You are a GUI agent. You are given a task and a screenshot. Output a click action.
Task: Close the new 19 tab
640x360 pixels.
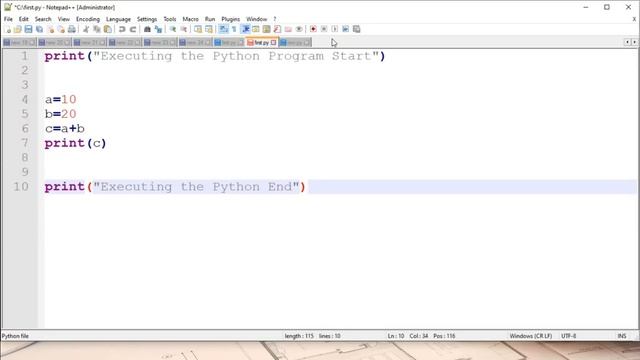32,42
